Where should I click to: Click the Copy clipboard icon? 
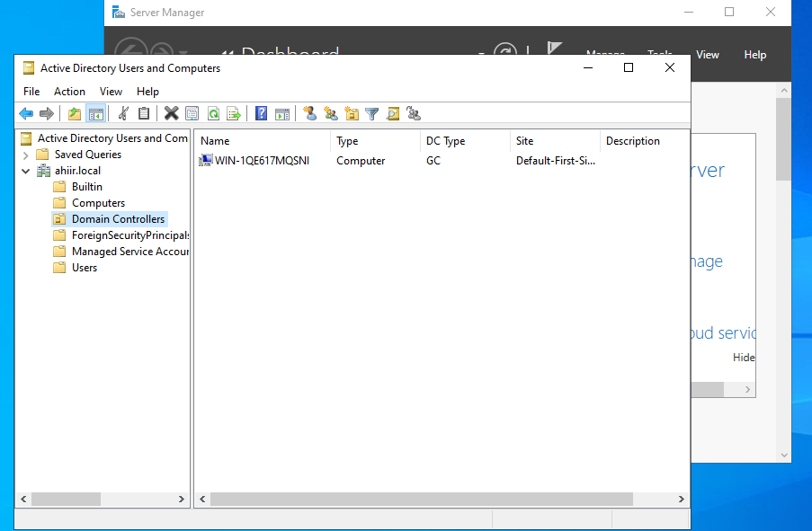(144, 113)
